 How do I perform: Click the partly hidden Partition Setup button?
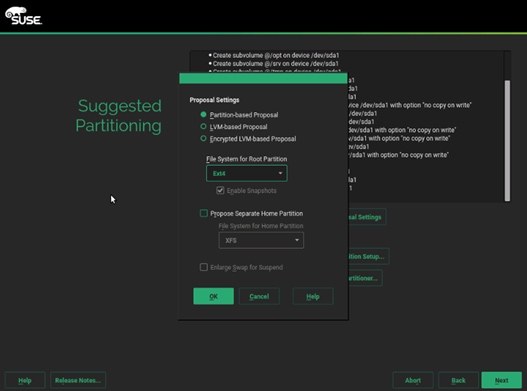click(369, 257)
